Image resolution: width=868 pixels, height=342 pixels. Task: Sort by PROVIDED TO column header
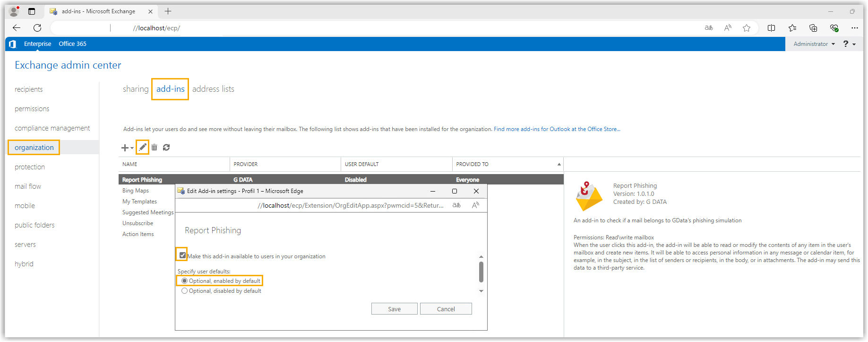tap(508, 164)
